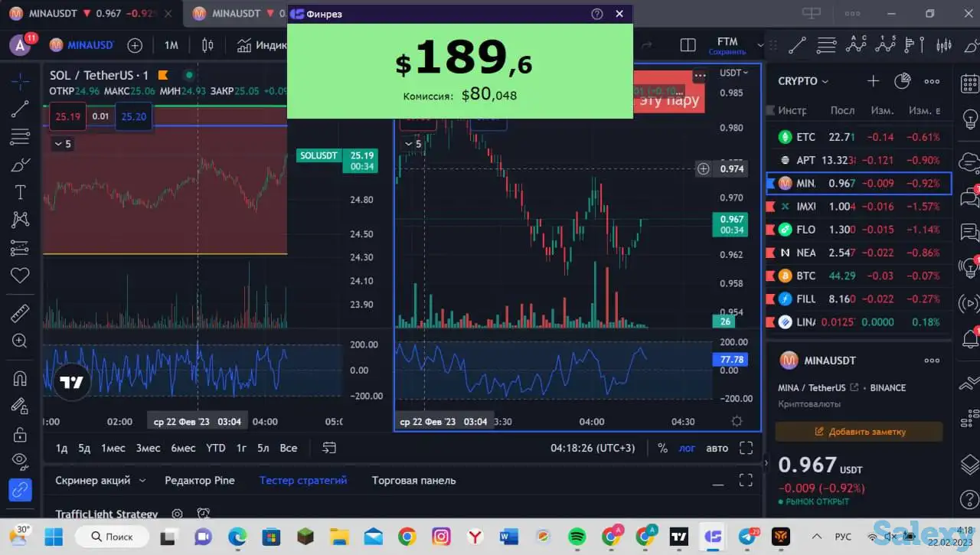Click the help icon in Финрез window

(x=597, y=14)
